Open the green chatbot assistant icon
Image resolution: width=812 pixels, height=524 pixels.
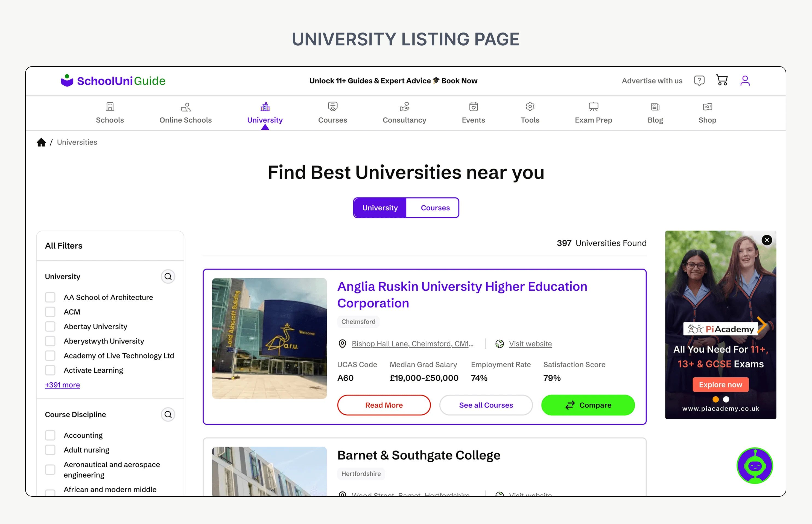coord(755,465)
